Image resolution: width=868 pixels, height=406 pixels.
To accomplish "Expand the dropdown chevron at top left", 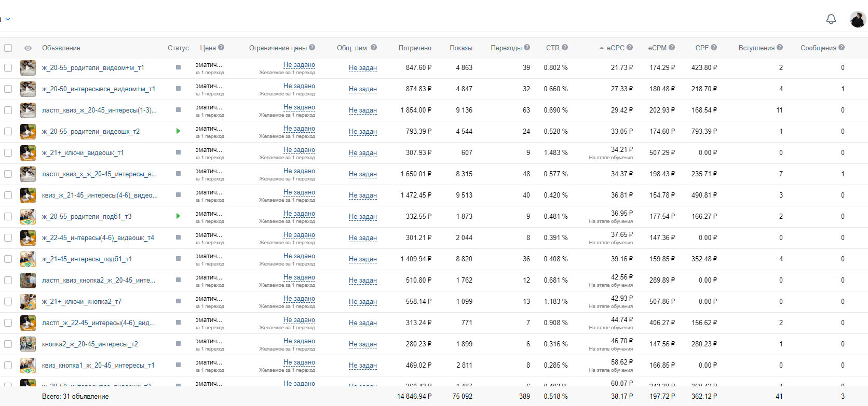I will tap(8, 19).
